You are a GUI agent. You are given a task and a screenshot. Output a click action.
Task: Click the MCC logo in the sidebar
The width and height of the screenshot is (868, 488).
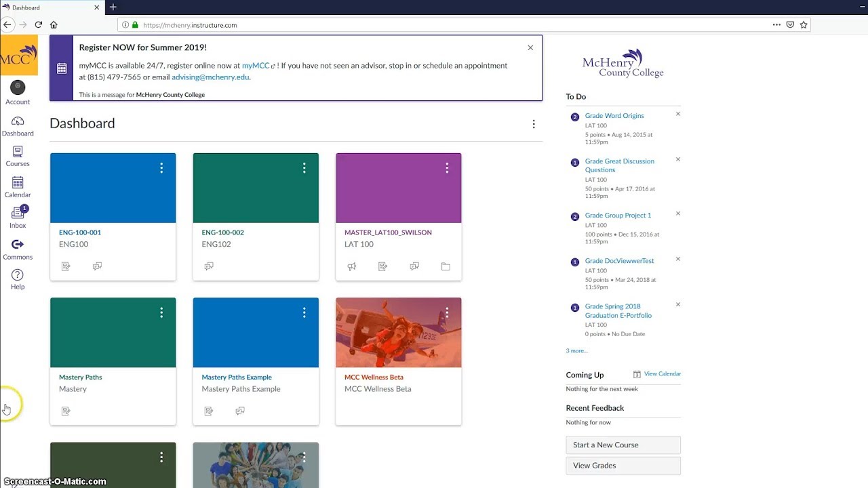18,56
